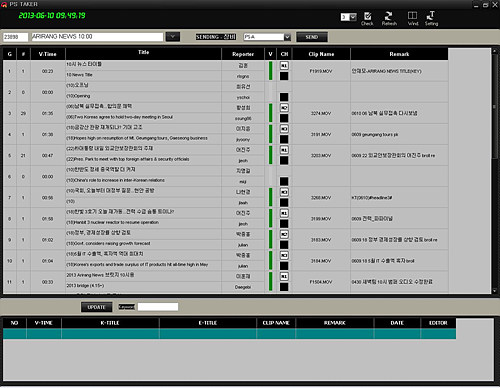This screenshot has width=500, height=388.
Task: Click channel icon for clip F1919.MOV row
Action: (284, 66)
